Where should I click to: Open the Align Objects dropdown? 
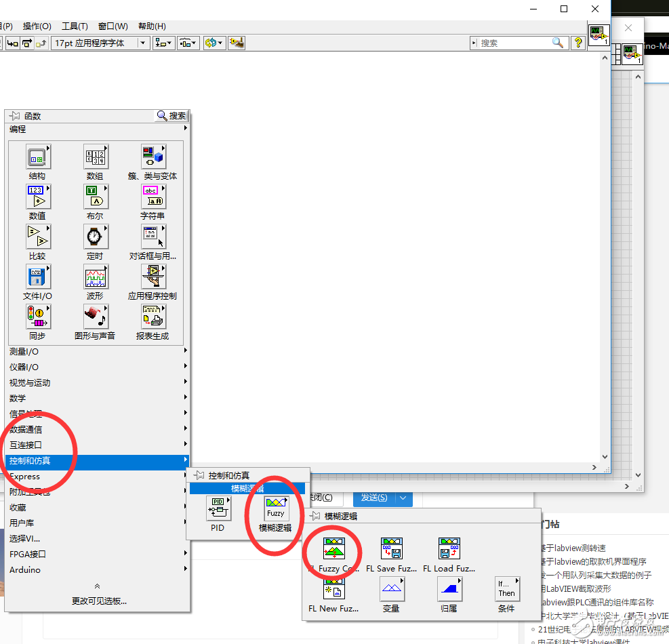(x=163, y=43)
